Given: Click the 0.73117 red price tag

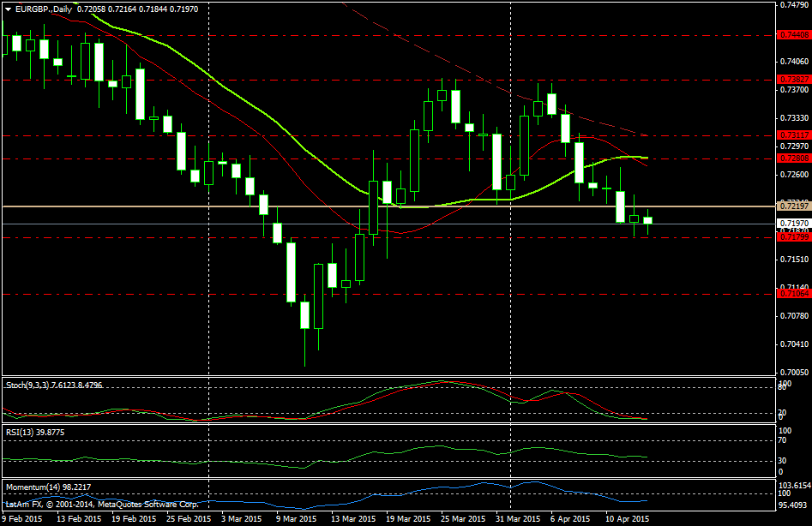Looking at the screenshot, I should coord(793,135).
